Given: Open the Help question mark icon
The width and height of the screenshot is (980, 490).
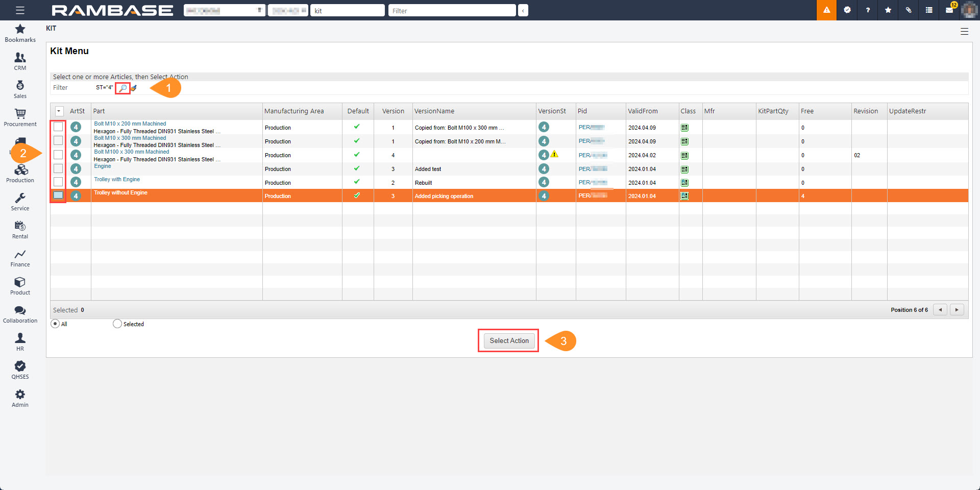Looking at the screenshot, I should [868, 10].
